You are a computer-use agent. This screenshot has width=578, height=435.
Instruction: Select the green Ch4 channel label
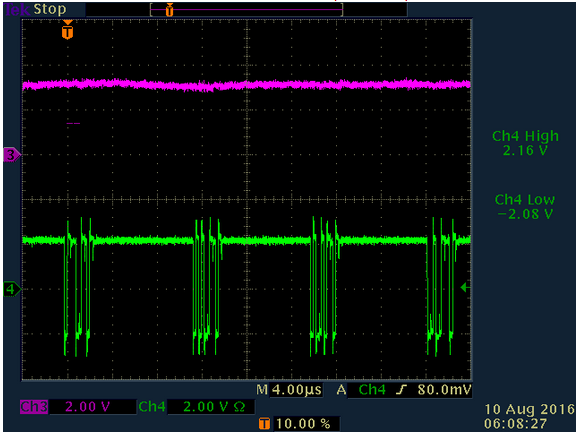pos(152,407)
